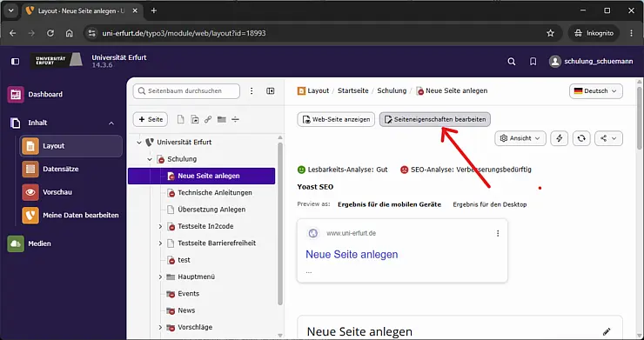
Task: Open the share dropdown button
Action: coord(608,138)
